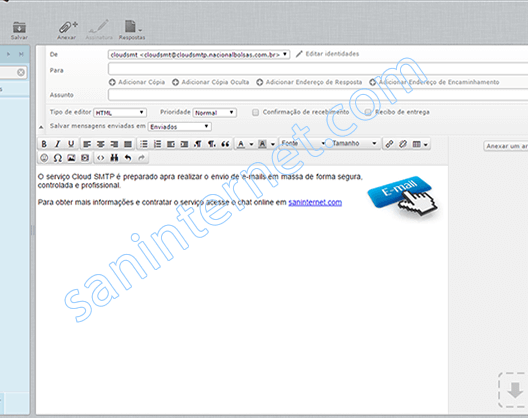Screen dimensions: 528x418
Task: Apply background highlight color button
Action: [x=262, y=144]
